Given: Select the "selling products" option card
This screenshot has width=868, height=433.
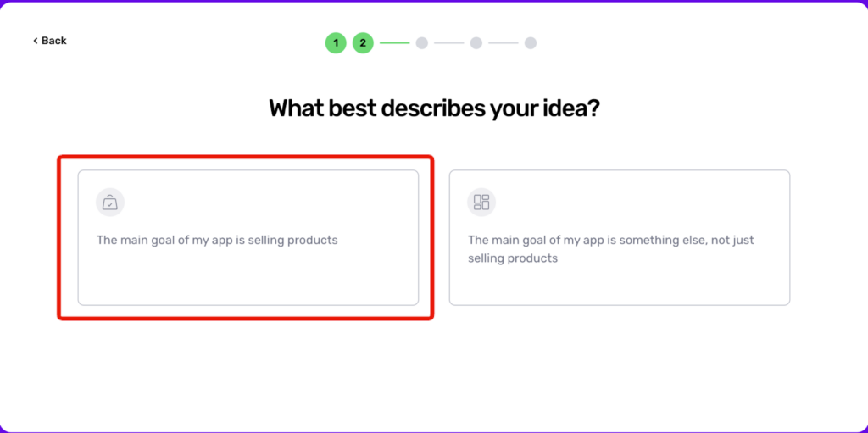Looking at the screenshot, I should click(248, 237).
